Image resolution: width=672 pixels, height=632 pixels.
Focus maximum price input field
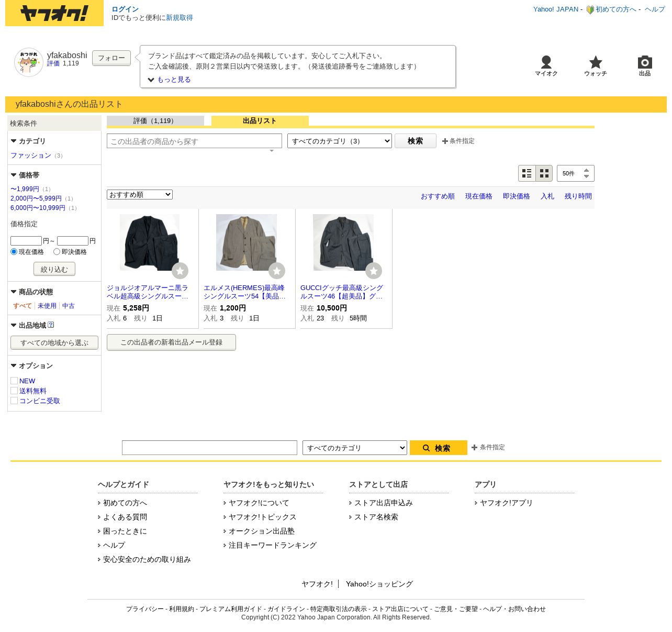click(x=73, y=241)
